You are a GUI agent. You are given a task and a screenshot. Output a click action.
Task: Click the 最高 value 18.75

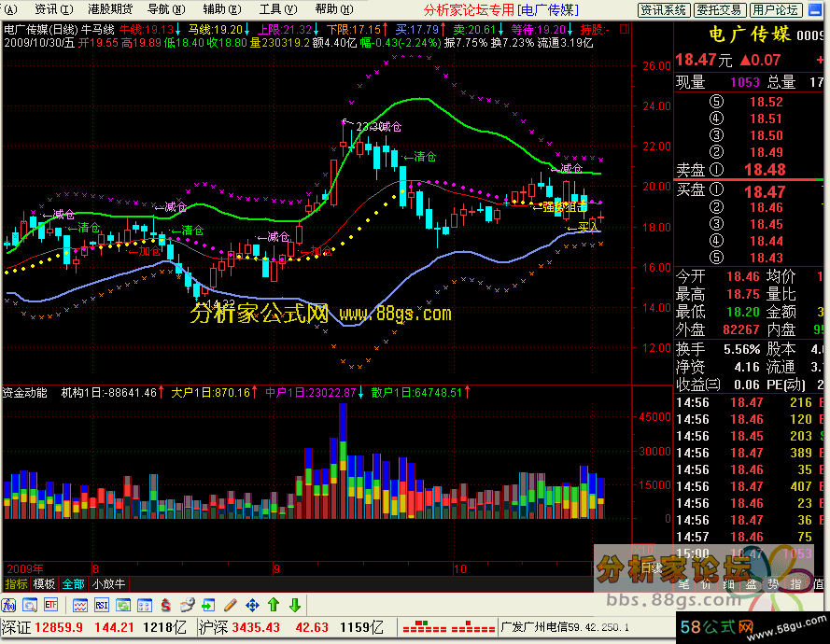pyautogui.click(x=742, y=294)
